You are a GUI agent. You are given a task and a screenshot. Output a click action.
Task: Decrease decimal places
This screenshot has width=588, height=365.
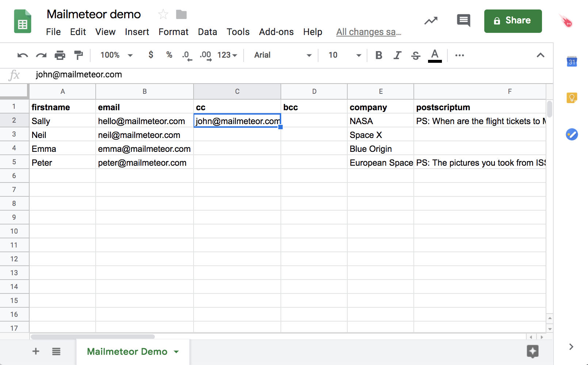[x=187, y=55]
